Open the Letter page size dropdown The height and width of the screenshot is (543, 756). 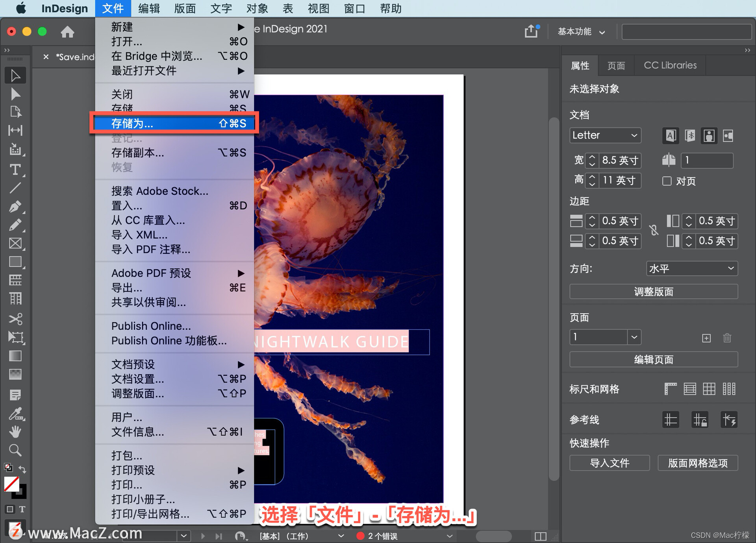point(605,135)
